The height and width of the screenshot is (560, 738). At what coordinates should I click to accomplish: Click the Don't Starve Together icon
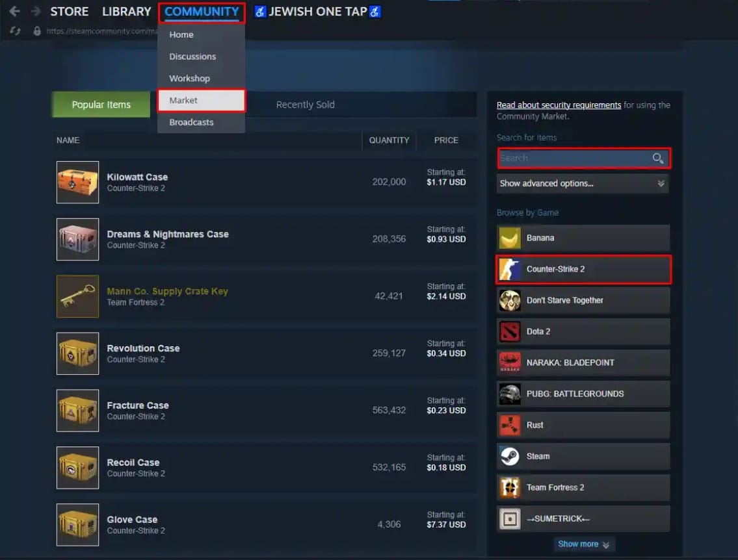click(510, 300)
